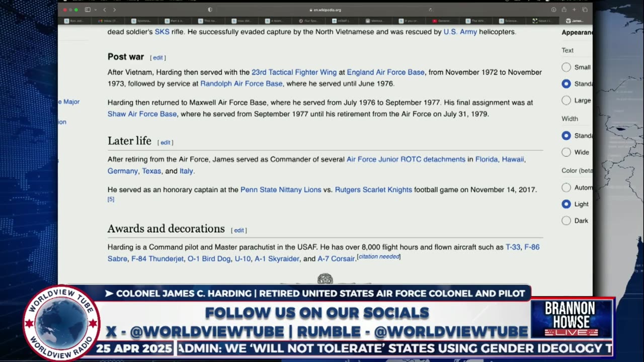The image size is (644, 362).
Task: Open the SKS rifle link
Action: (162, 32)
